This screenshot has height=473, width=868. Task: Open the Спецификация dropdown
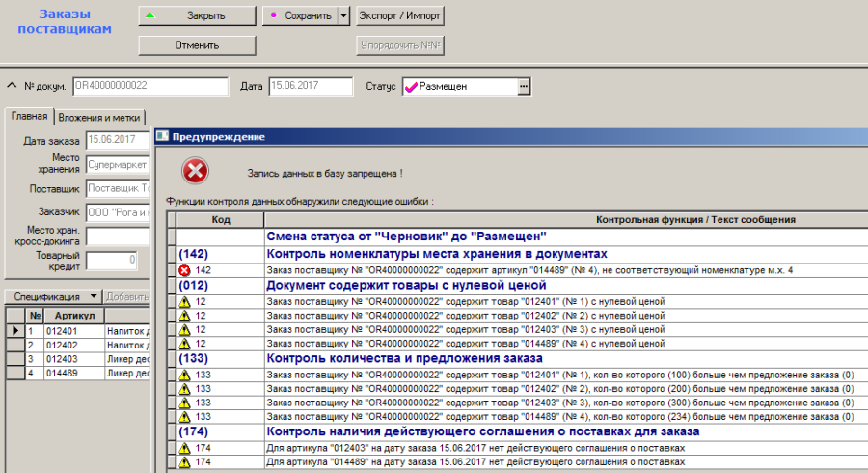coord(53,297)
